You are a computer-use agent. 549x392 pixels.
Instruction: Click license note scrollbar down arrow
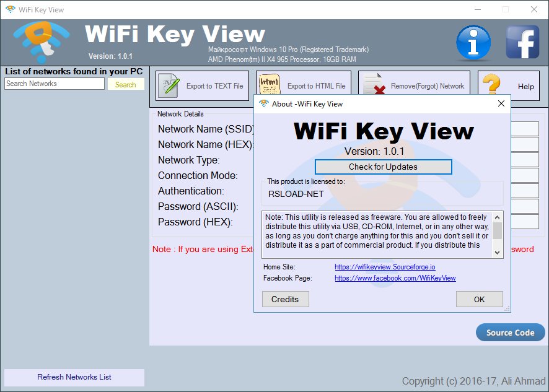[x=497, y=252]
